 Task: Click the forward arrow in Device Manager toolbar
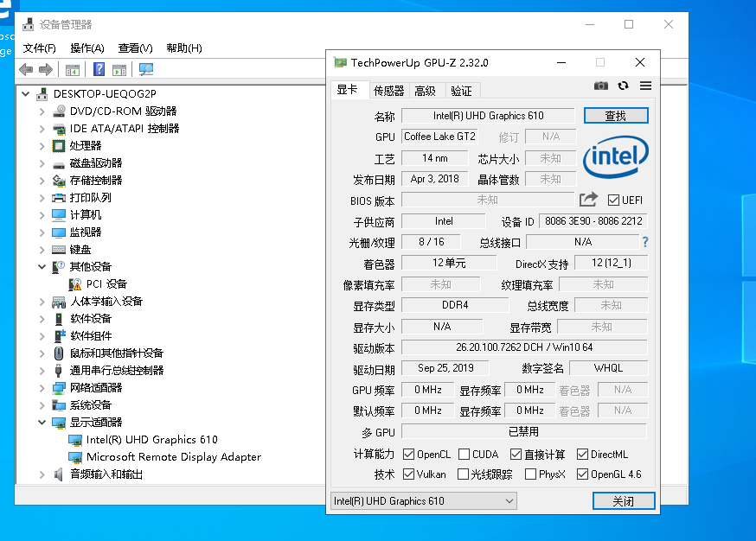coord(46,70)
